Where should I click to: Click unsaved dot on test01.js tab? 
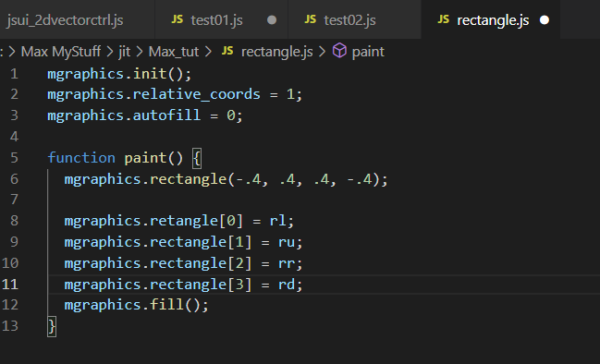272,20
